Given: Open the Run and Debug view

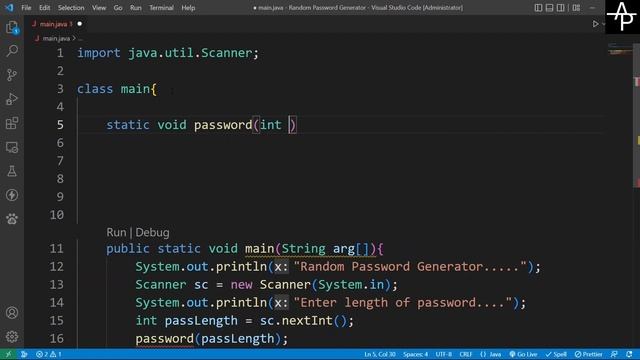Looking at the screenshot, I should [12, 99].
